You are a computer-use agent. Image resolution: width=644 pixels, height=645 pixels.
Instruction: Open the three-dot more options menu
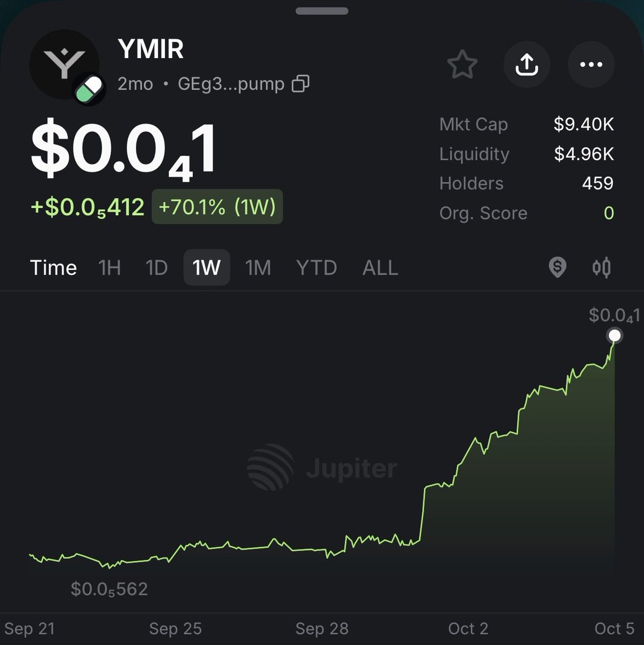tap(591, 64)
